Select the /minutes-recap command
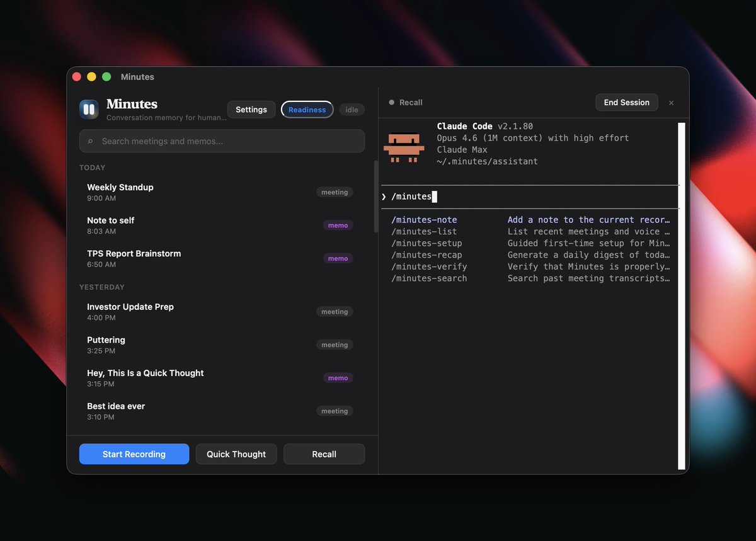 (530, 255)
